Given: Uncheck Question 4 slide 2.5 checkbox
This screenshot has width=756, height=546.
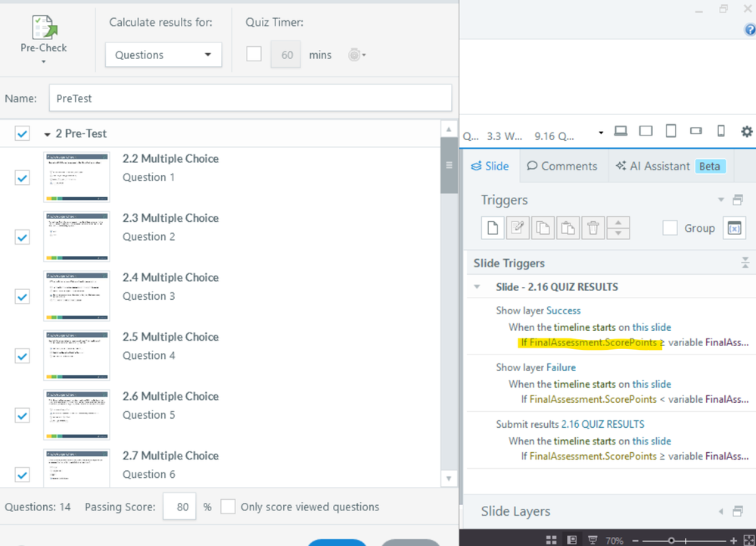Looking at the screenshot, I should pyautogui.click(x=22, y=356).
